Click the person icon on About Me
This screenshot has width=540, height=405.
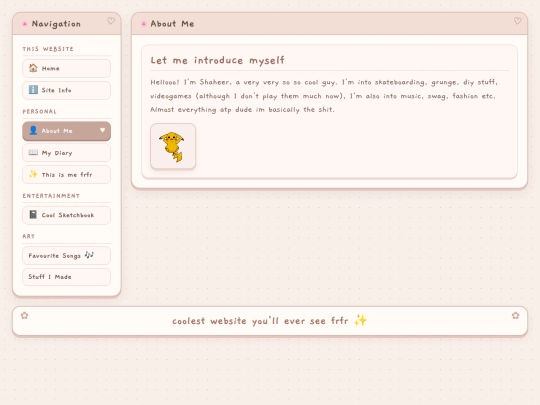pyautogui.click(x=33, y=131)
